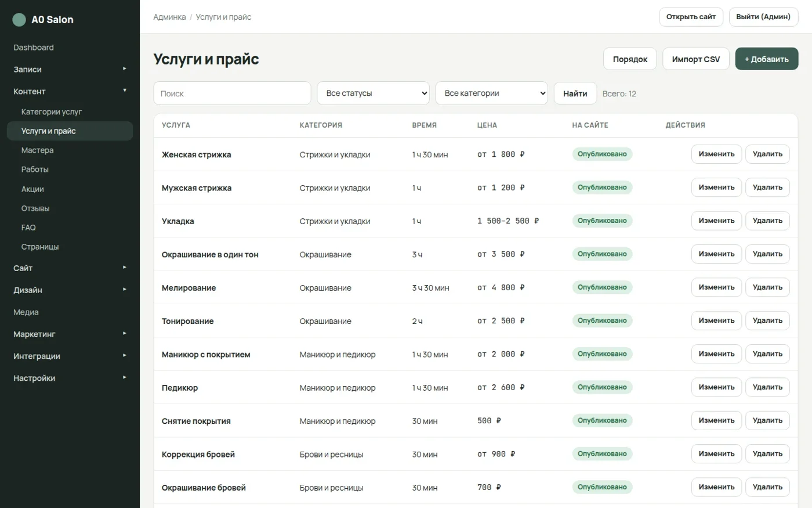Screen dimensions: 812x508
Task: Click Импорт CSV button
Action: [x=696, y=59]
